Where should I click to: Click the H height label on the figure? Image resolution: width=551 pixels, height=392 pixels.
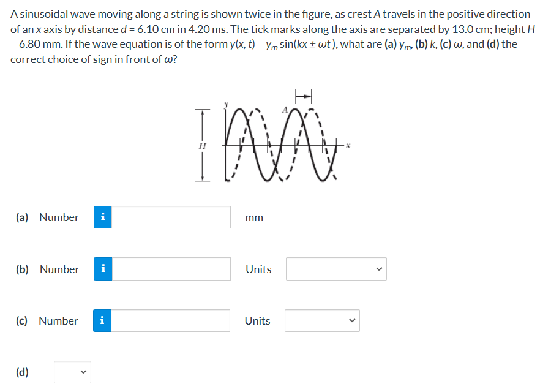203,146
